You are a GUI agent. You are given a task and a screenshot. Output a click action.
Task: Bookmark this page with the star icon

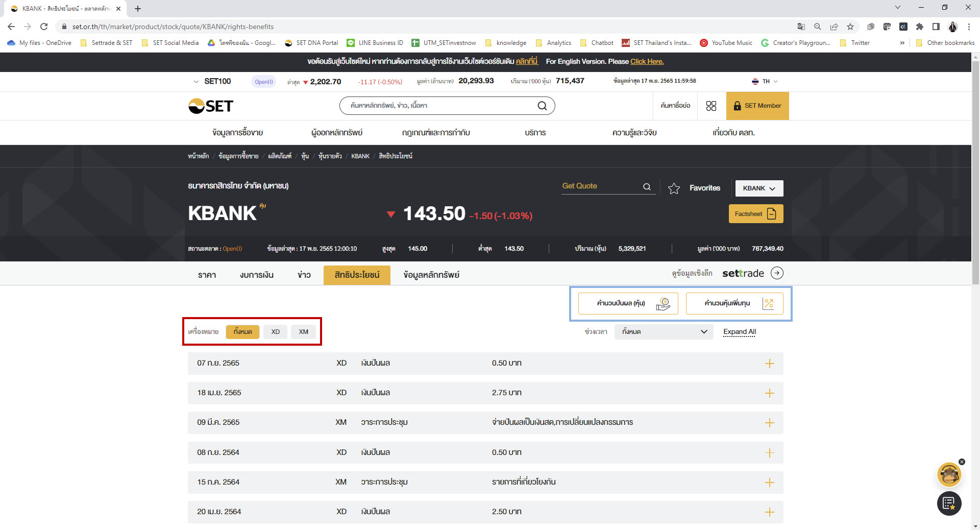coord(850,27)
